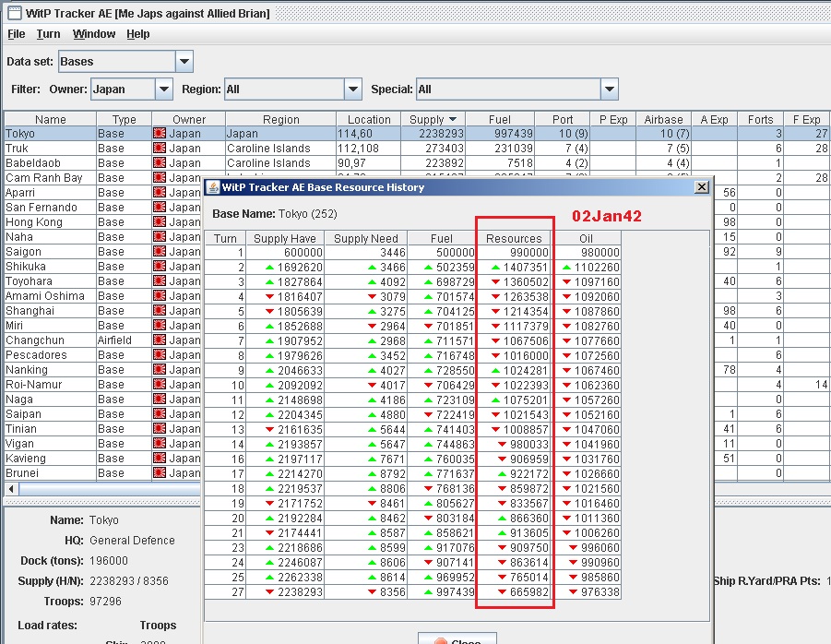Click the Java icon in dialog title bar
This screenshot has width=831, height=644.
tap(214, 187)
